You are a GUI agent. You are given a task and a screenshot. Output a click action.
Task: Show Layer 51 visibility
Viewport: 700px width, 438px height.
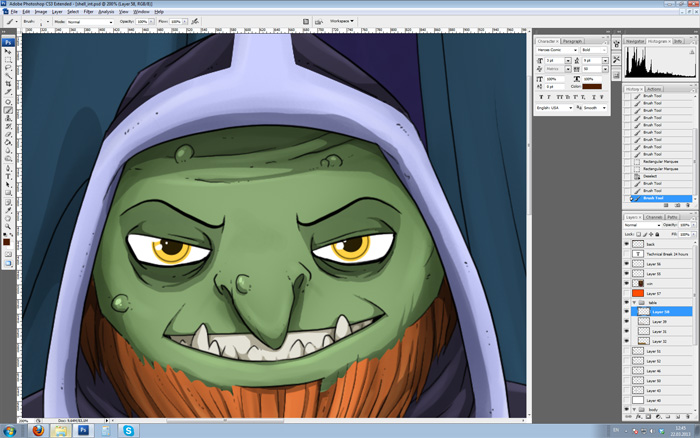626,351
